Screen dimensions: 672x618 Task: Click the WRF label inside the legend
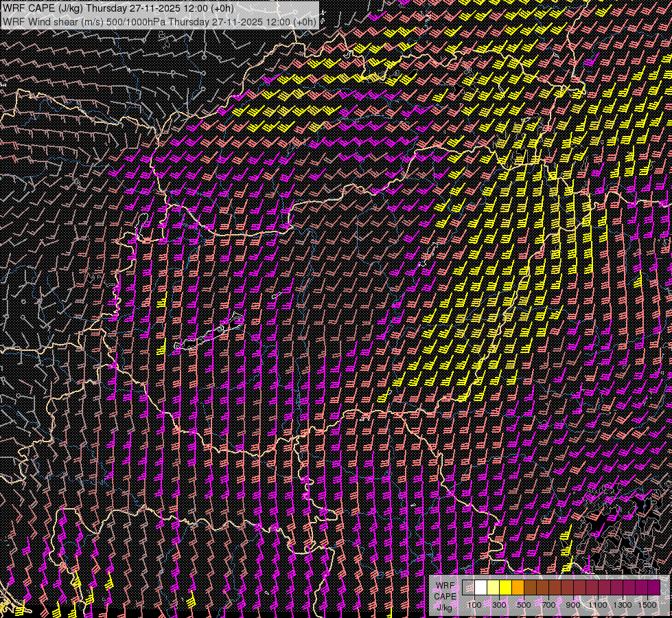point(445,585)
